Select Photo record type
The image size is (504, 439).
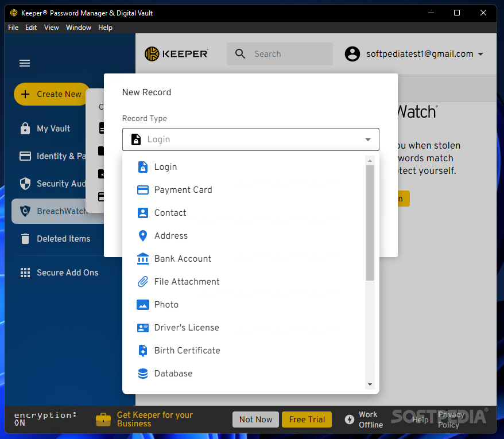click(x=243, y=305)
